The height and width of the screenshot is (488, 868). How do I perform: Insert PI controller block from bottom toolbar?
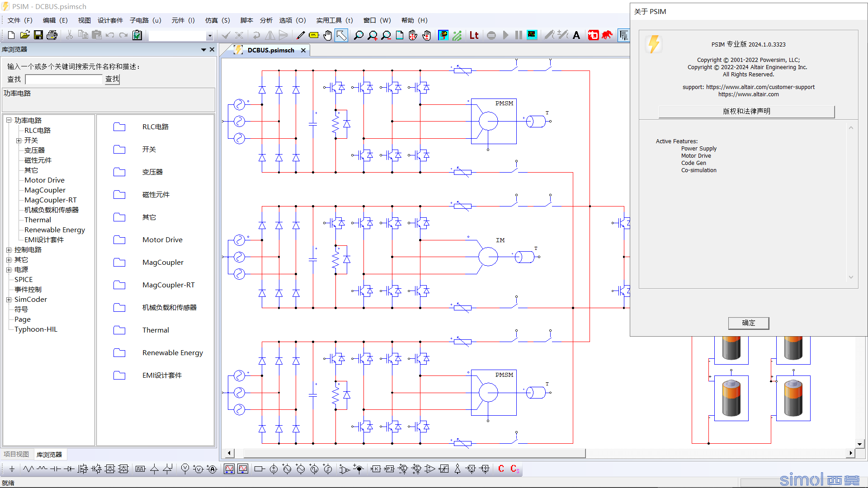click(389, 469)
